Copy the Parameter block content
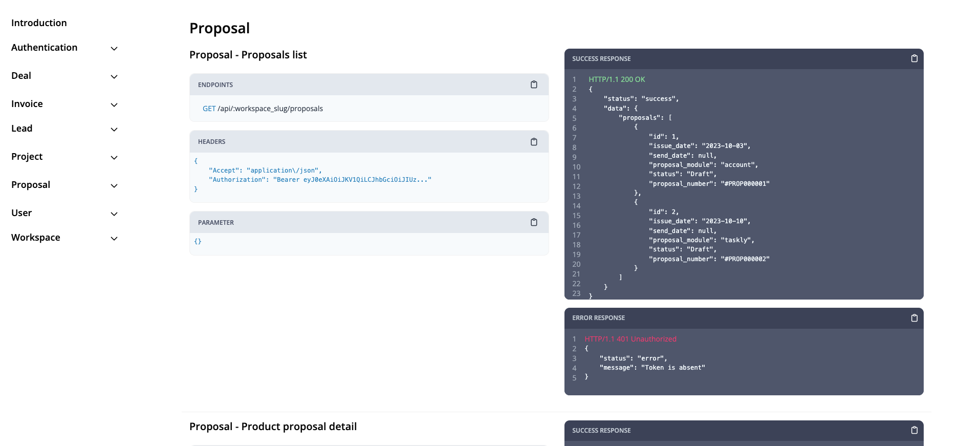Image resolution: width=980 pixels, height=446 pixels. click(534, 222)
